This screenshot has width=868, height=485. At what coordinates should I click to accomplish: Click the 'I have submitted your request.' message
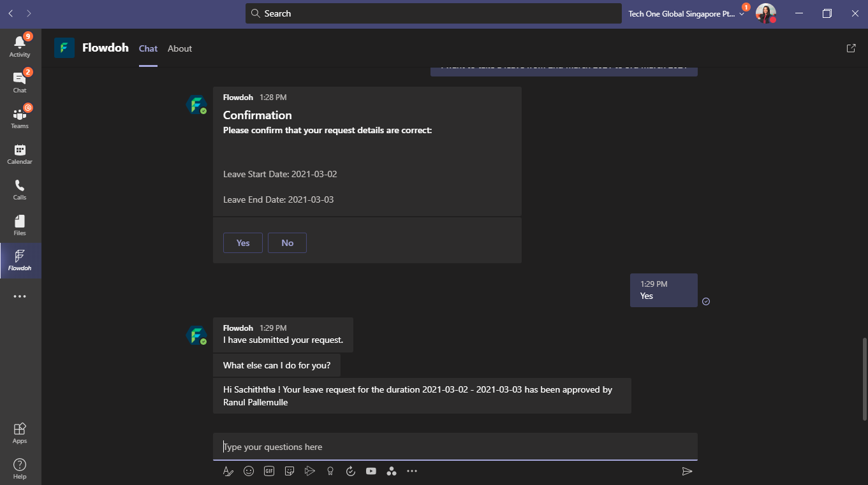283,340
